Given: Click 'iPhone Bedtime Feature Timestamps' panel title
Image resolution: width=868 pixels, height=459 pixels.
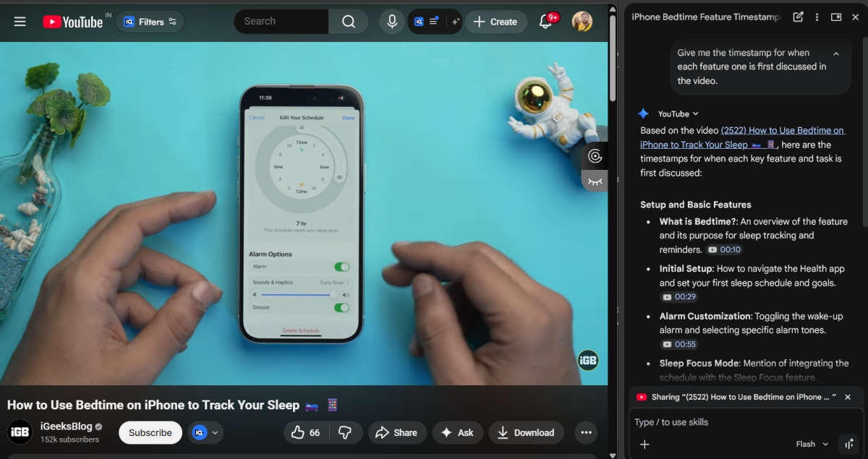Looking at the screenshot, I should point(707,17).
